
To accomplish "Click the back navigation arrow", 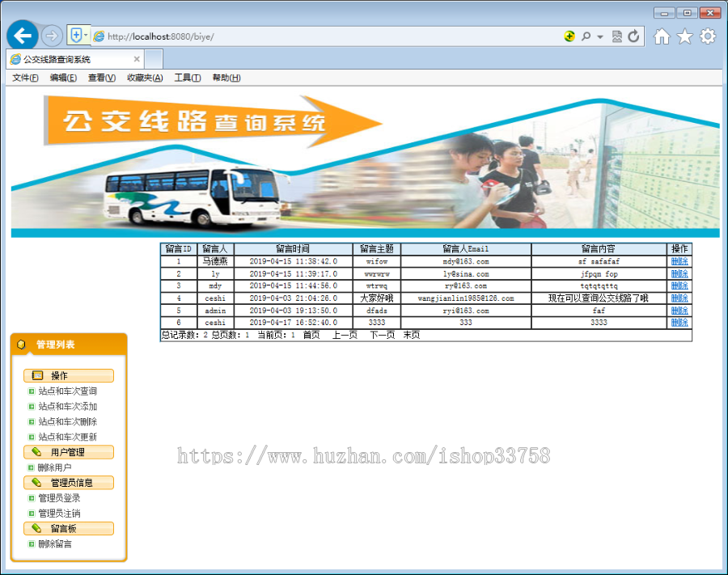I will click(x=23, y=35).
